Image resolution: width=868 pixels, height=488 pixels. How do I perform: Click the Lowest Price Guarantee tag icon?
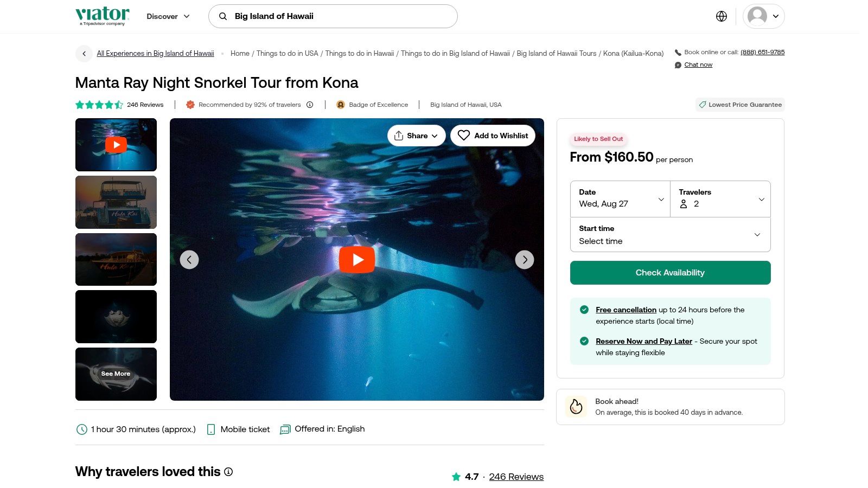pyautogui.click(x=703, y=105)
